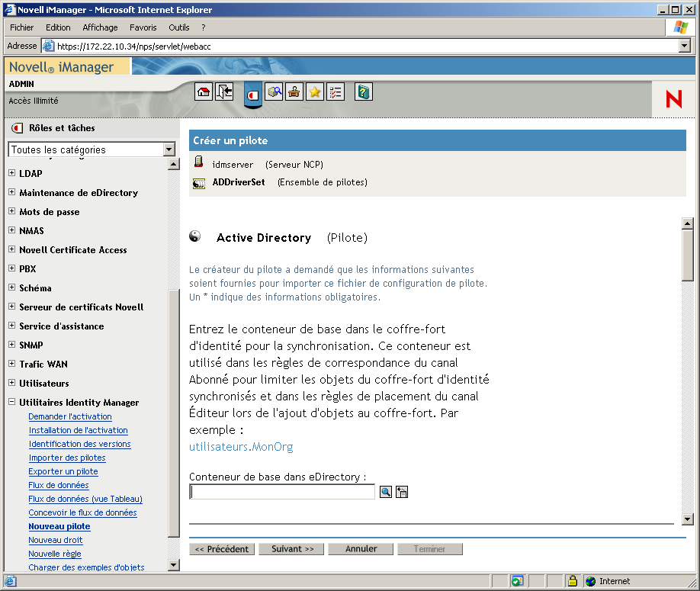Click the Configure desk icon in the toolbar
This screenshot has width=700, height=591.
coord(294,91)
